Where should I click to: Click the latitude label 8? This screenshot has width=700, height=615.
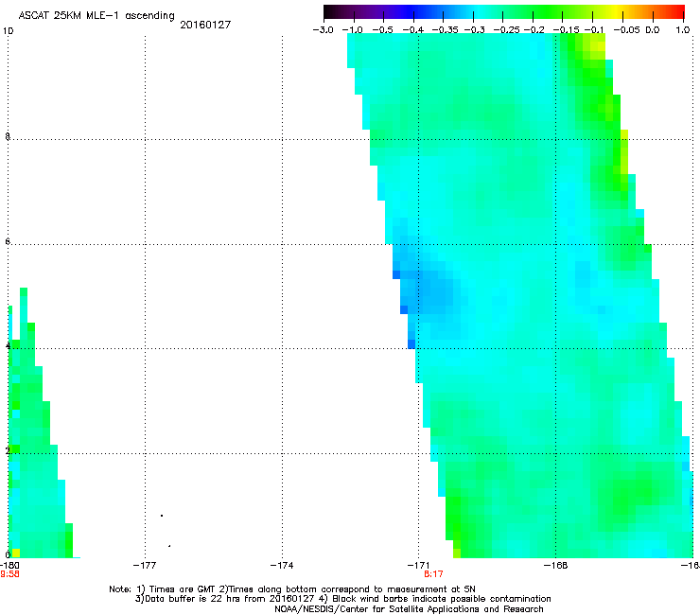8,136
